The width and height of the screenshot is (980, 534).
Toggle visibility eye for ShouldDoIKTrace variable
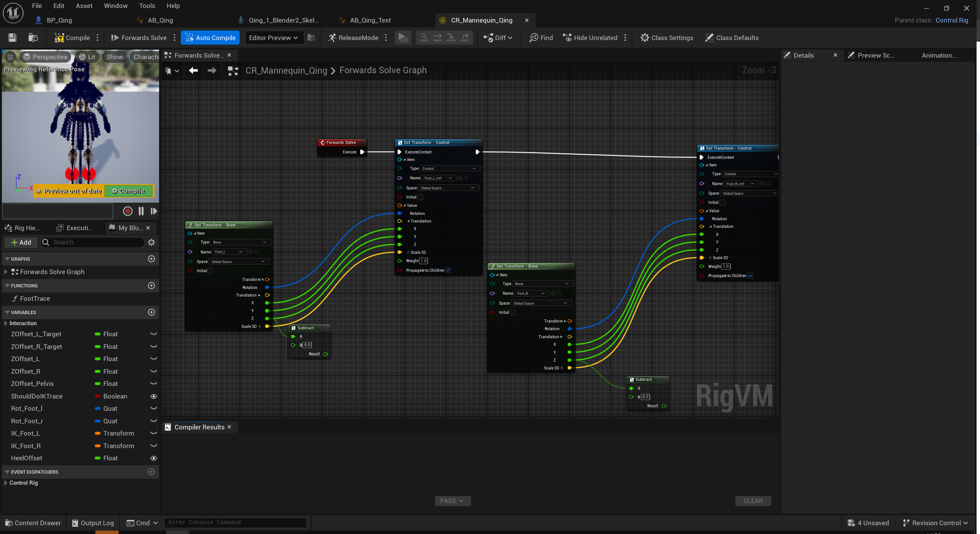click(154, 396)
